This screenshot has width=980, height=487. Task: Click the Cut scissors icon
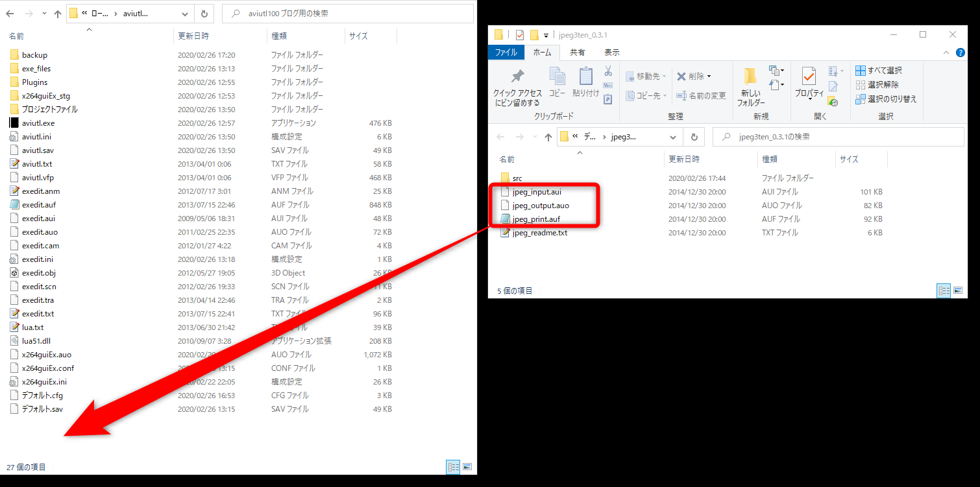click(x=608, y=71)
